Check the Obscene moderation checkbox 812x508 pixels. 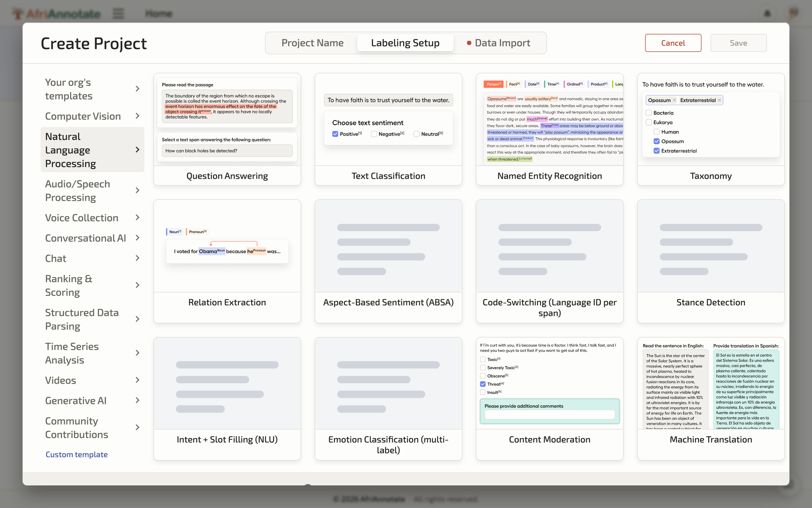(x=483, y=376)
